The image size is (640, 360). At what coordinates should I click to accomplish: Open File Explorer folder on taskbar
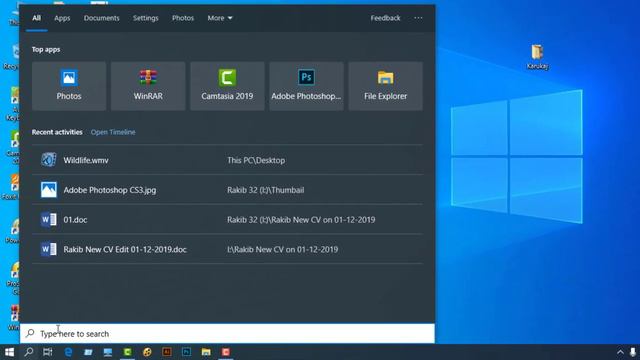click(x=206, y=352)
